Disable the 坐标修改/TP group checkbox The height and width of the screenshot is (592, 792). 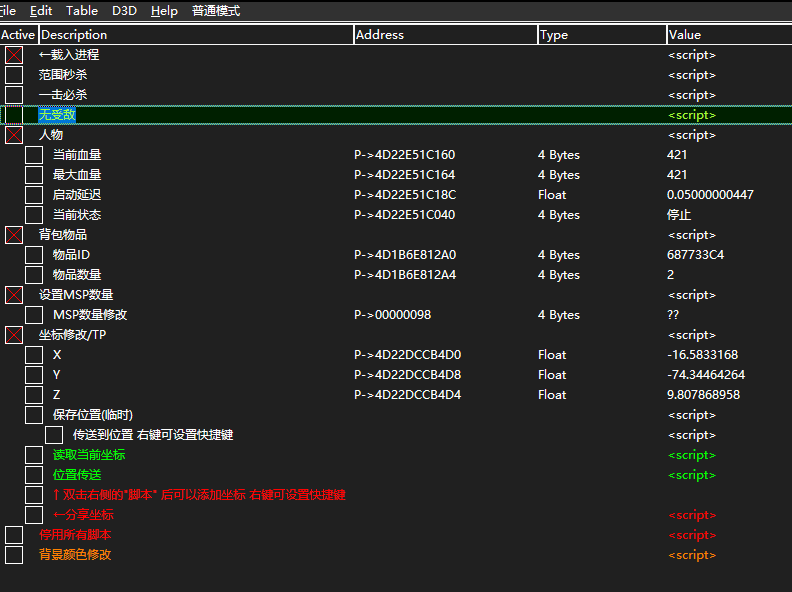tap(14, 335)
